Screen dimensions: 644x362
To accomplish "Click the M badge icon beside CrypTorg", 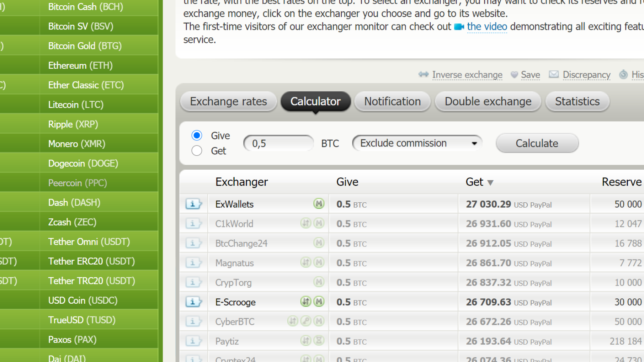I will [319, 282].
